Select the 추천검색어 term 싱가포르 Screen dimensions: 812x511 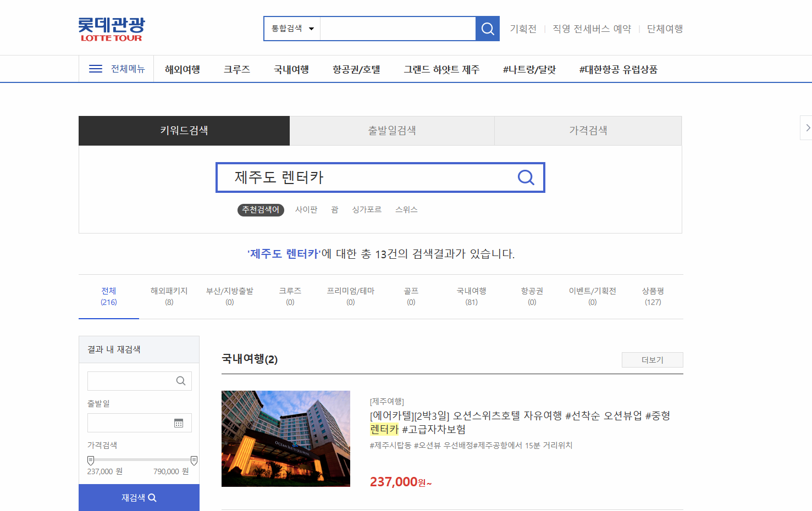coord(366,209)
